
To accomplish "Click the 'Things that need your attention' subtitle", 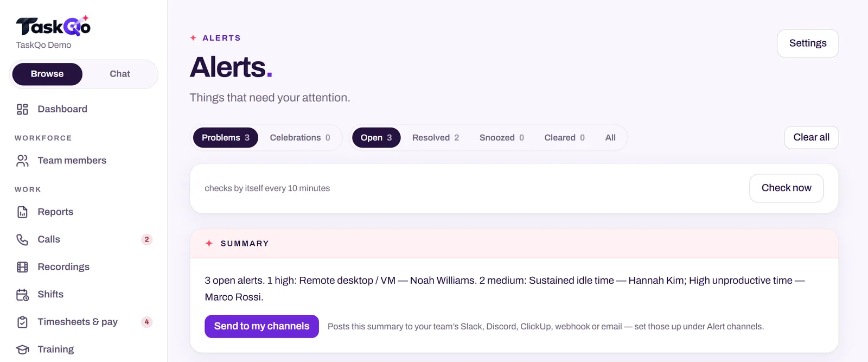I will (x=270, y=98).
